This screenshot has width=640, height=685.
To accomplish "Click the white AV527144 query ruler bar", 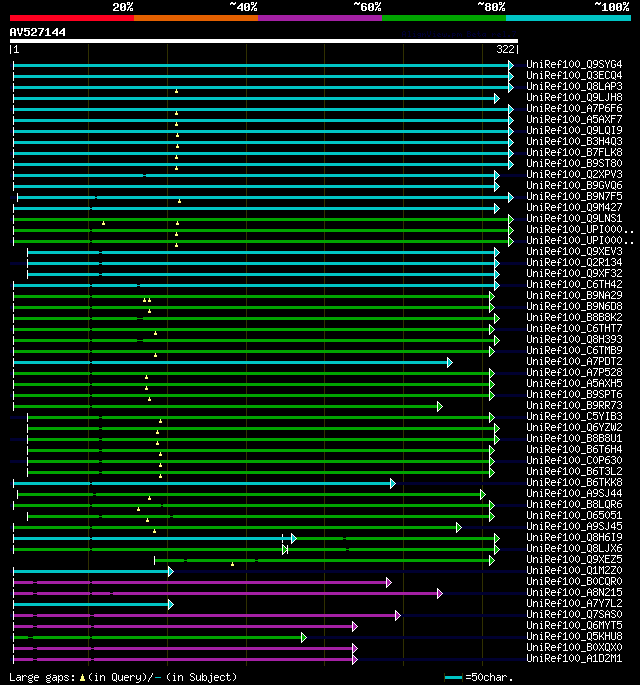I will click(263, 41).
